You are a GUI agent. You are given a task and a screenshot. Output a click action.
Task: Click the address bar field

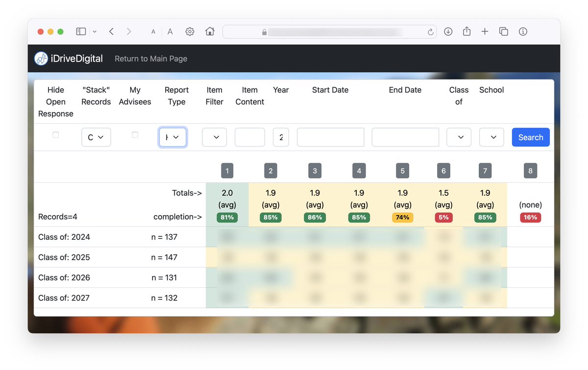tap(330, 32)
